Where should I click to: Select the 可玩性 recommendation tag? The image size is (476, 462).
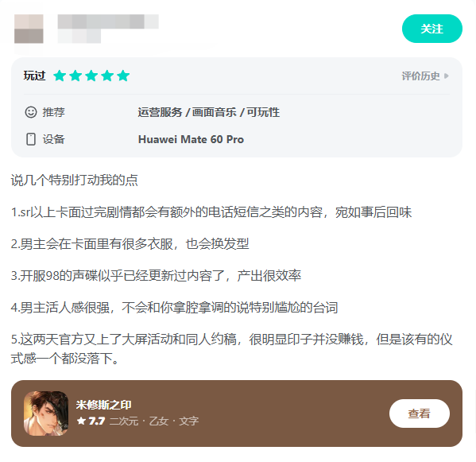(263, 112)
